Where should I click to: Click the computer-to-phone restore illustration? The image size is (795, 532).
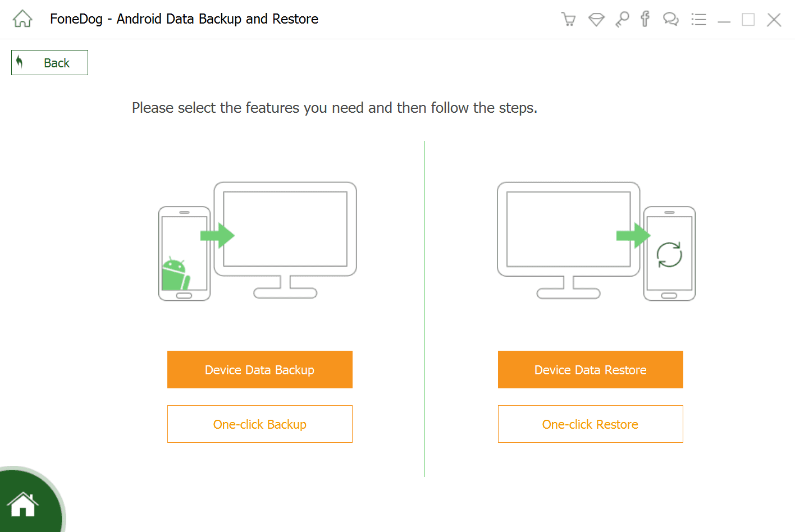click(x=596, y=241)
